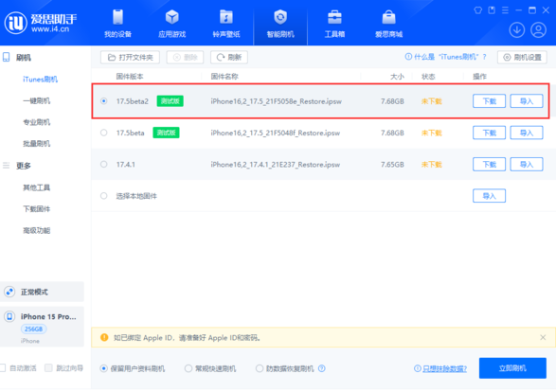This screenshot has height=392, width=556.
Task: Open the title bar list menu icon
Action: point(505,10)
